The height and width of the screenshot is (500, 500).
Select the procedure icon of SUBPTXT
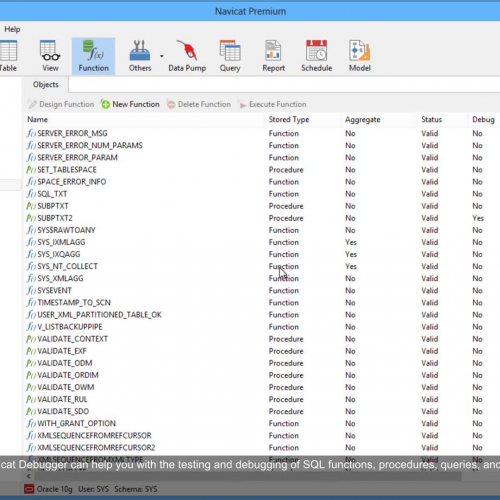[x=31, y=206]
